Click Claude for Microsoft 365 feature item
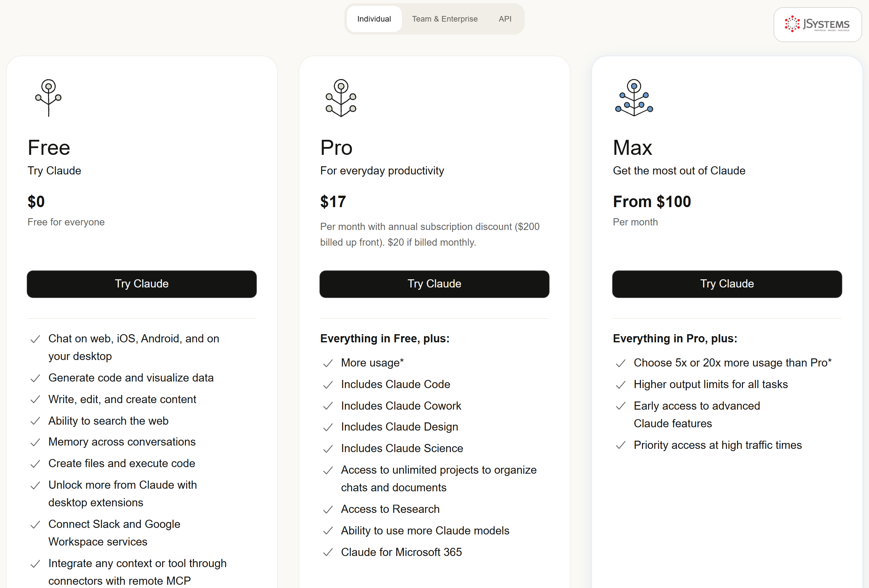The height and width of the screenshot is (588, 869). [x=401, y=552]
